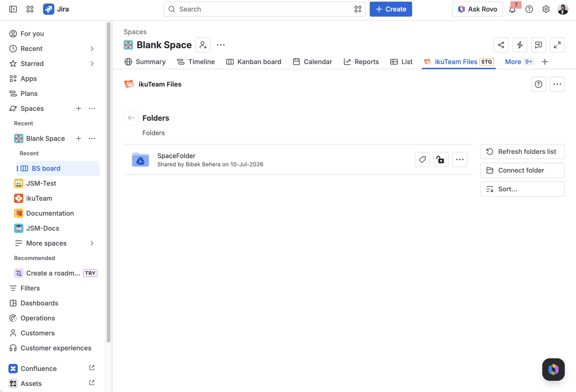Viewport: 576px width, 392px height.
Task: Enter full screen with the expand icon
Action: click(557, 45)
